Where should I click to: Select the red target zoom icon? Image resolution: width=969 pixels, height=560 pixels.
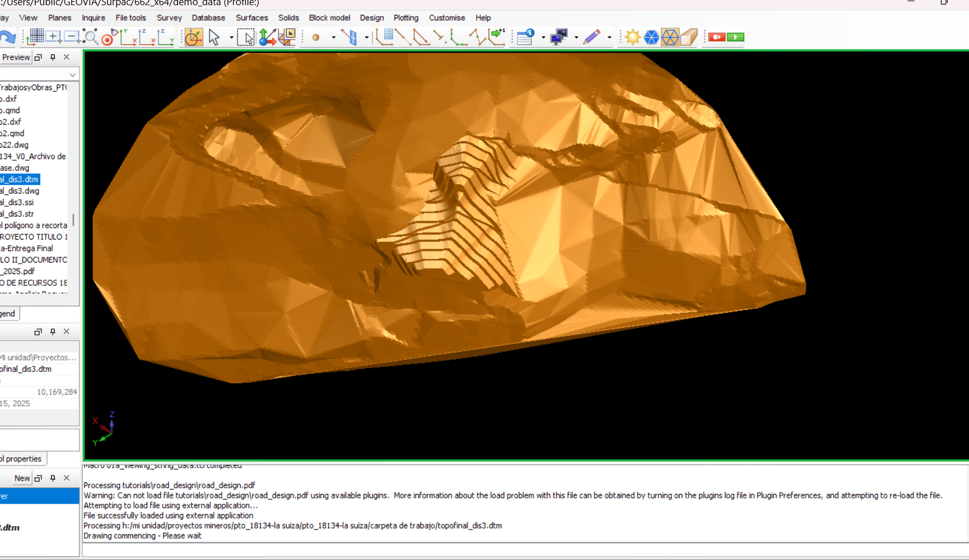(x=107, y=38)
